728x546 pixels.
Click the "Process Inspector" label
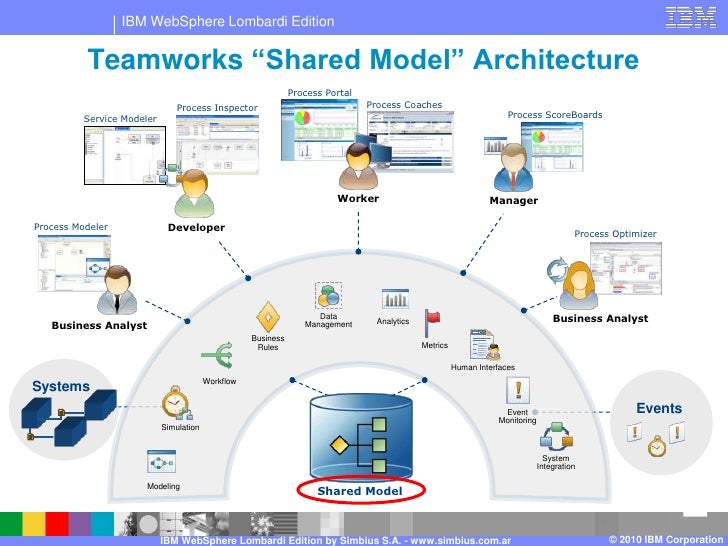pyautogui.click(x=217, y=108)
